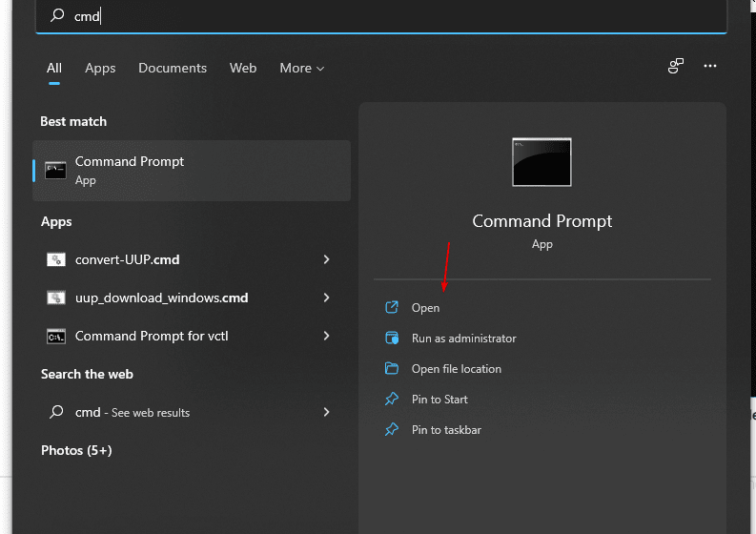Switch to the Apps tab

pos(100,69)
